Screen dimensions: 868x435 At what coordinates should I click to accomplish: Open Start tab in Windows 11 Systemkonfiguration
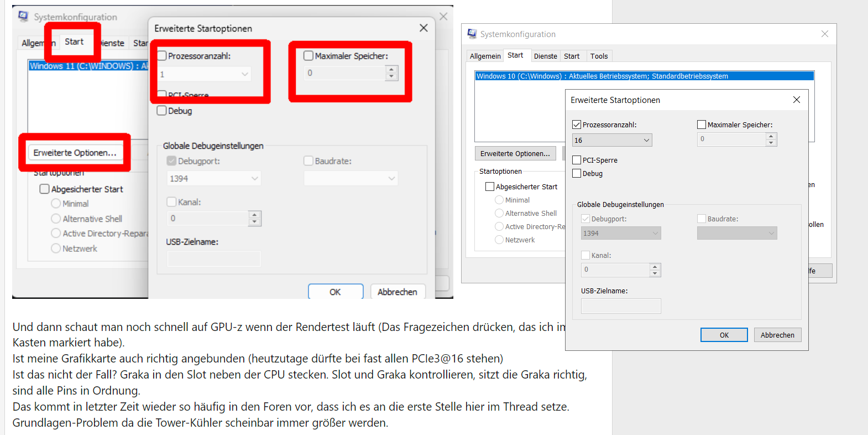74,42
